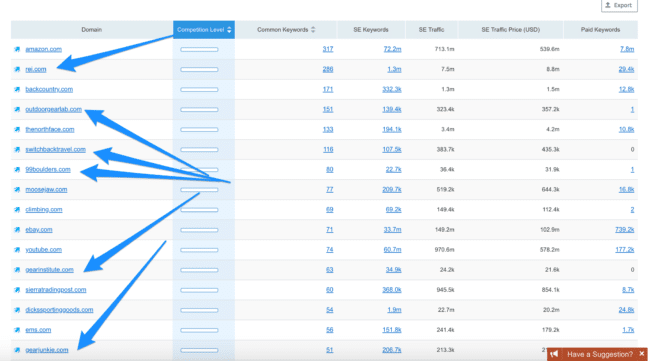Open common keywords count 133 for thenorthface.com
This screenshot has width=650, height=361.
(x=328, y=130)
